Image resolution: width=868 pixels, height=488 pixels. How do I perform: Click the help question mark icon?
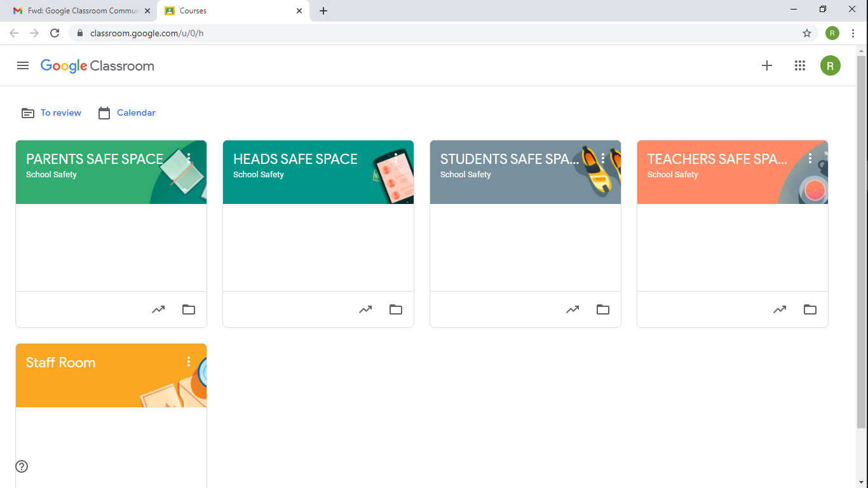pyautogui.click(x=22, y=466)
